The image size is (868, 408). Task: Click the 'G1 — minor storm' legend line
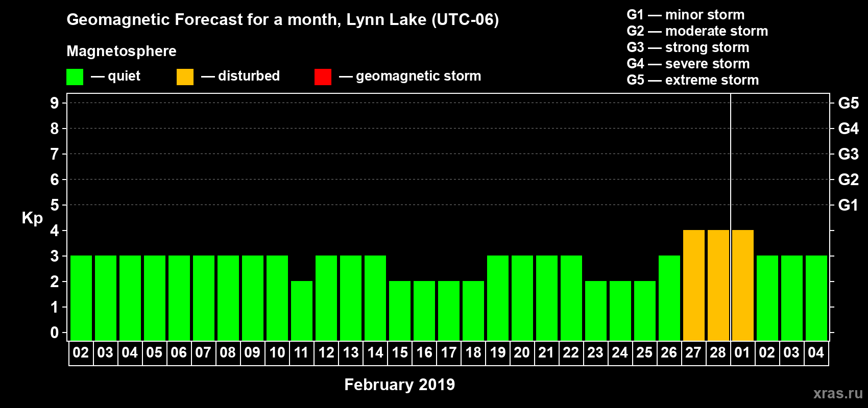(685, 15)
